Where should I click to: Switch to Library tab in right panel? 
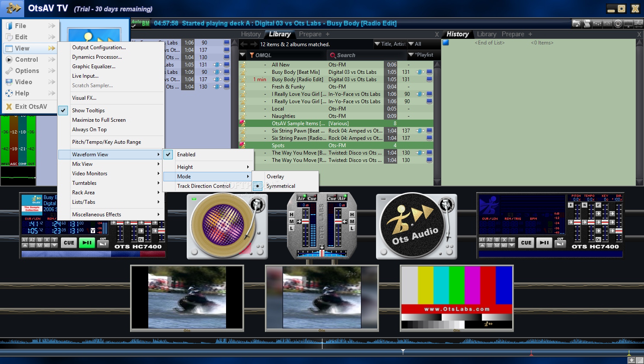pos(487,34)
